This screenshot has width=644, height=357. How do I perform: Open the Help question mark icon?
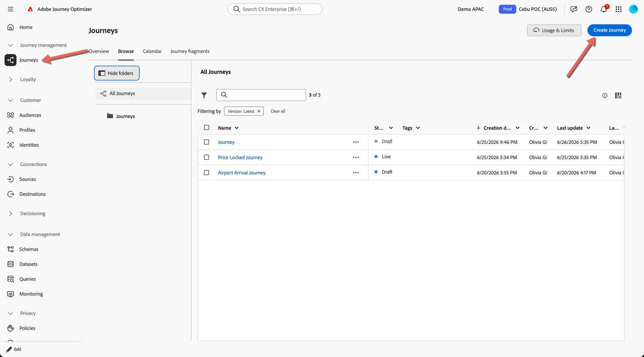(589, 9)
